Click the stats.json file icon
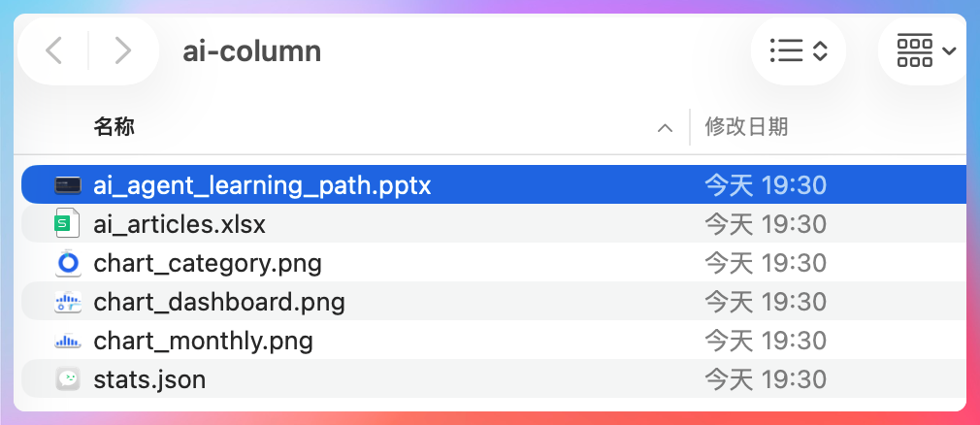 (68, 379)
